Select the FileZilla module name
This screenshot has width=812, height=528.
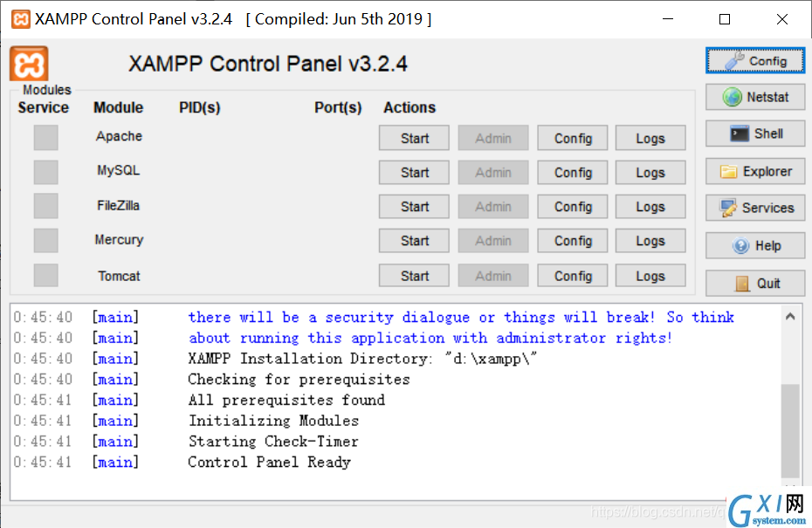(x=119, y=205)
